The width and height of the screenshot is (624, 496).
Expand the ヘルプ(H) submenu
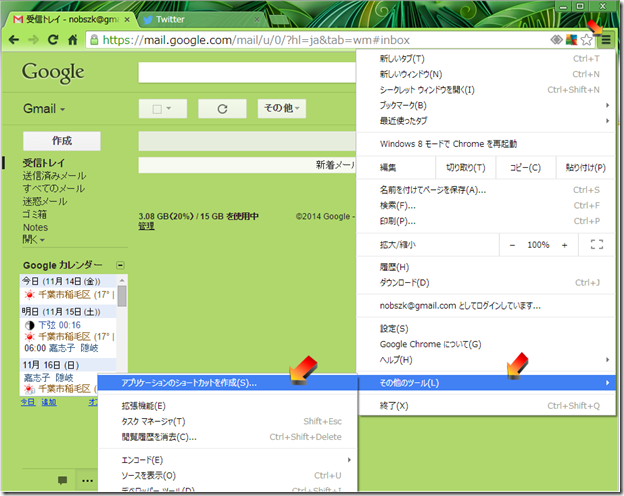pyautogui.click(x=486, y=360)
